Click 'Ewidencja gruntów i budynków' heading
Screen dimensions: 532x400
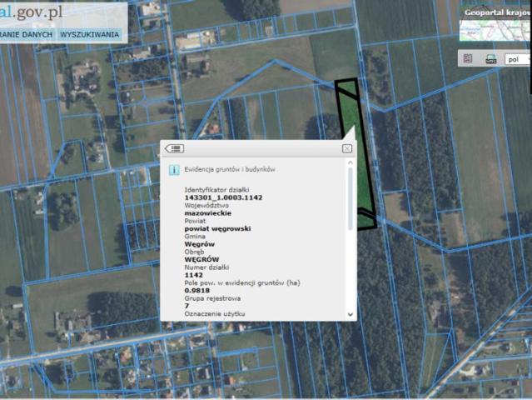tap(230, 169)
